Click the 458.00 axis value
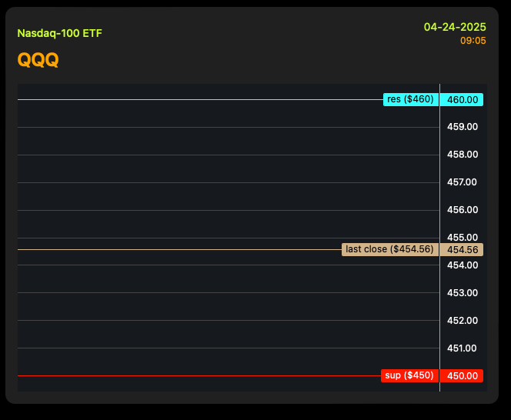The image size is (511, 420). (x=463, y=155)
